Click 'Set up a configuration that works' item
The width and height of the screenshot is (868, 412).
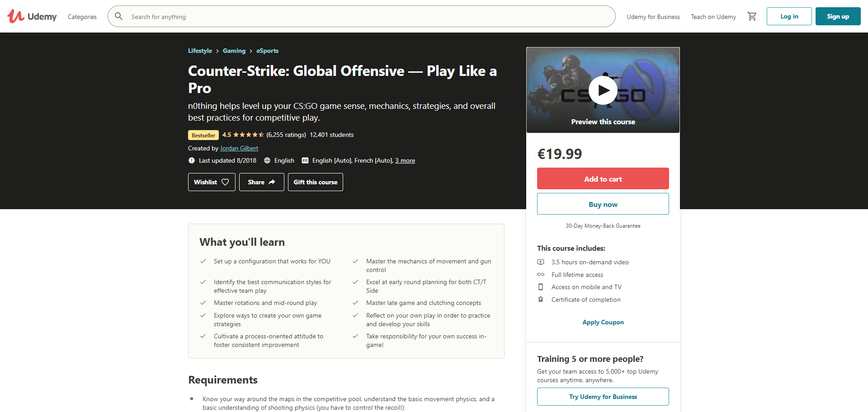[272, 261]
